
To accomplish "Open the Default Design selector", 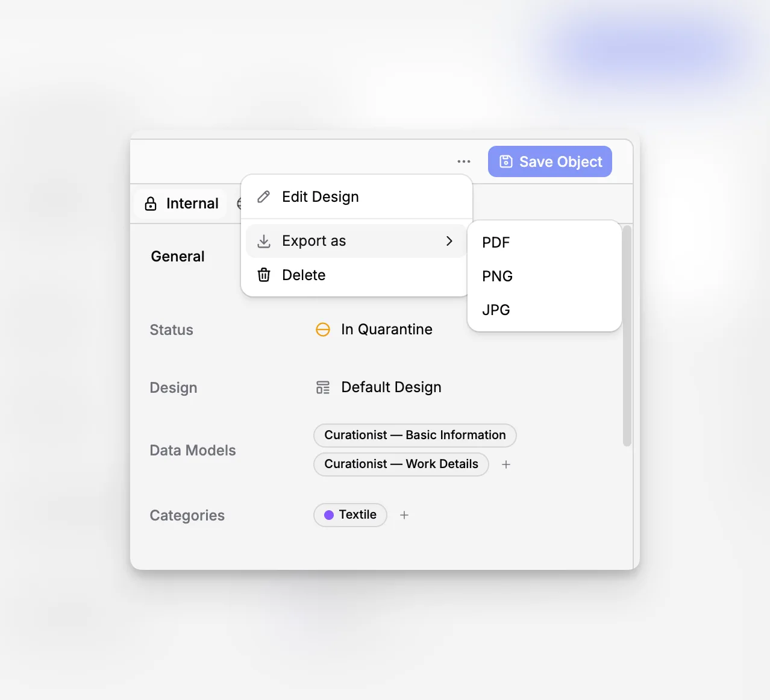I will coord(379,387).
